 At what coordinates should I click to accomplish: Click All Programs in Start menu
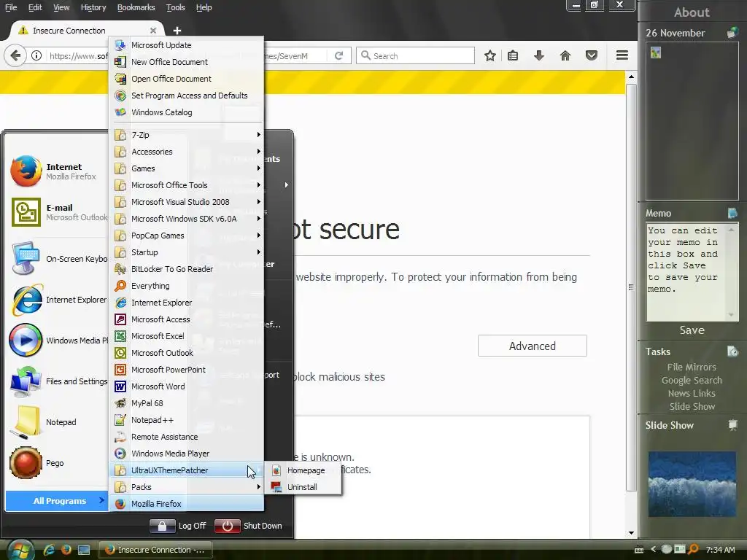pos(56,501)
